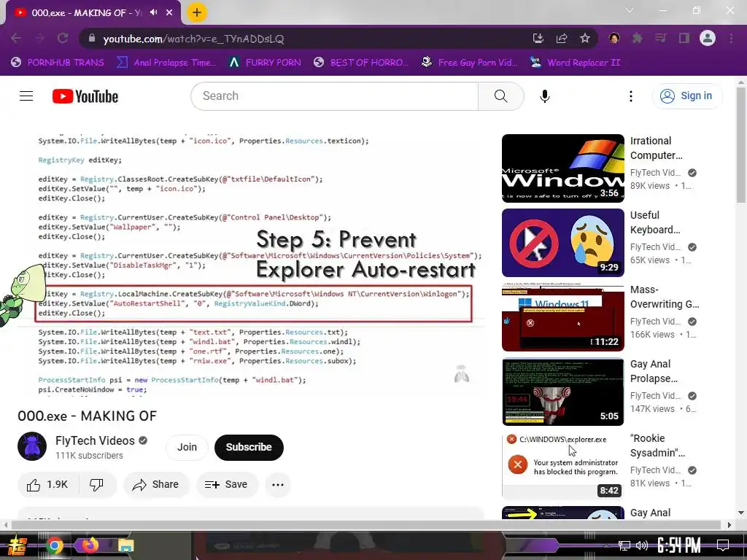Mute the 000.exe tab audio icon

[x=153, y=12]
